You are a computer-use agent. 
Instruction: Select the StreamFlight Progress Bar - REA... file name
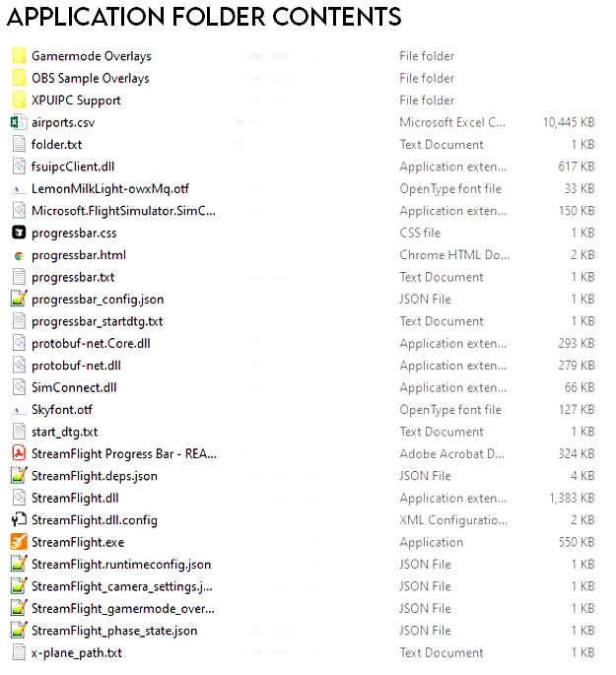point(124,453)
